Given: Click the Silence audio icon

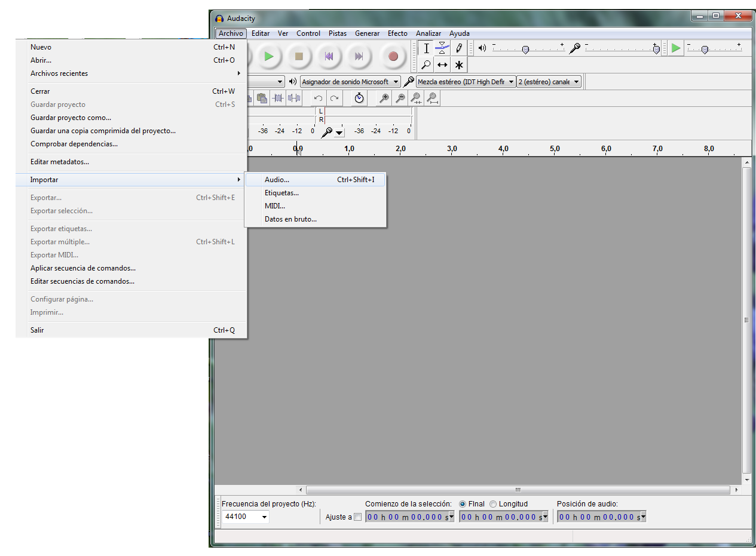Looking at the screenshot, I should [x=294, y=98].
